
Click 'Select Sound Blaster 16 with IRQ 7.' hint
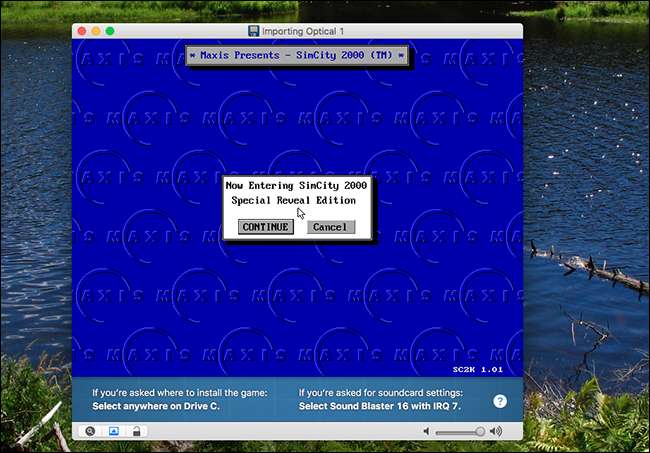pos(380,406)
